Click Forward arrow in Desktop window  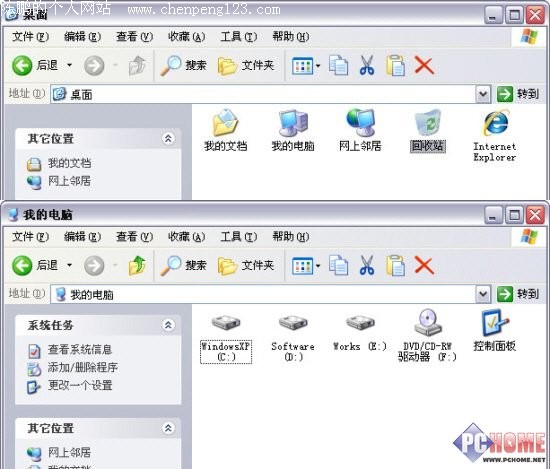[x=94, y=66]
